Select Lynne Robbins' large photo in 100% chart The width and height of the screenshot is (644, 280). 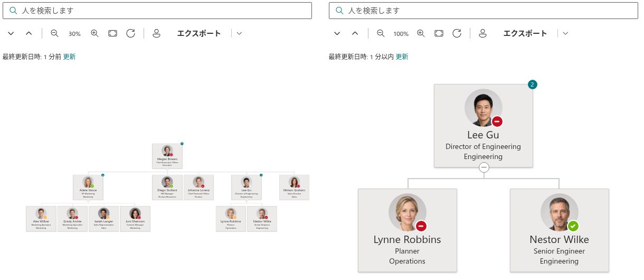(407, 212)
